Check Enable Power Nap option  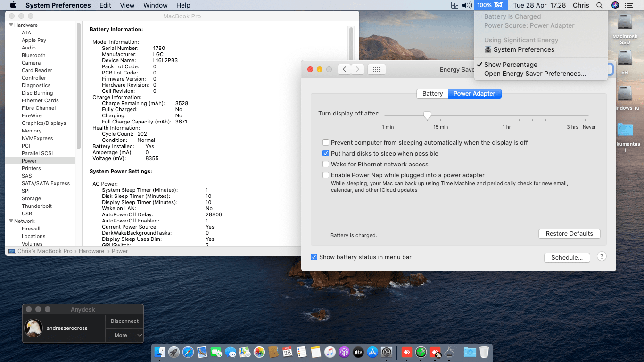coord(326,175)
